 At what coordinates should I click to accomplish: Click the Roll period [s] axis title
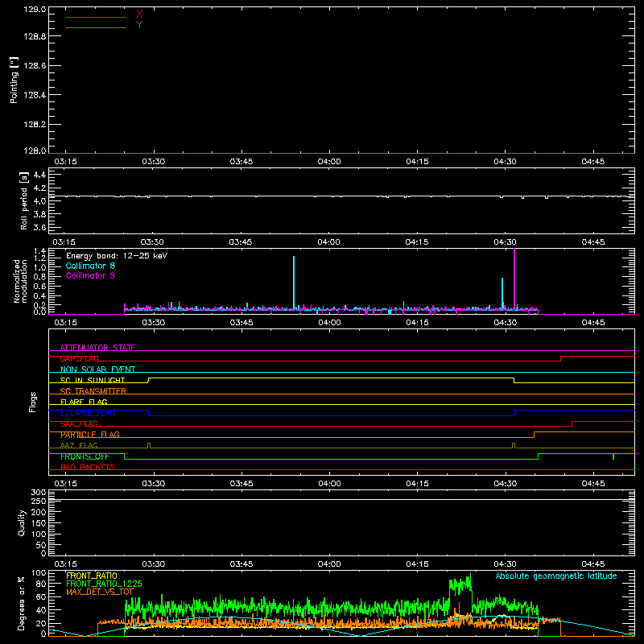24,200
